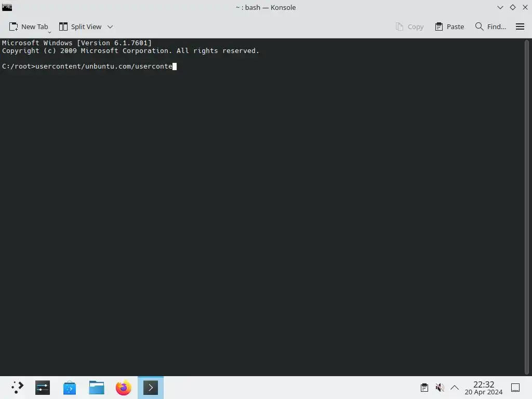Expand the Split View dropdown arrow

coord(110,27)
